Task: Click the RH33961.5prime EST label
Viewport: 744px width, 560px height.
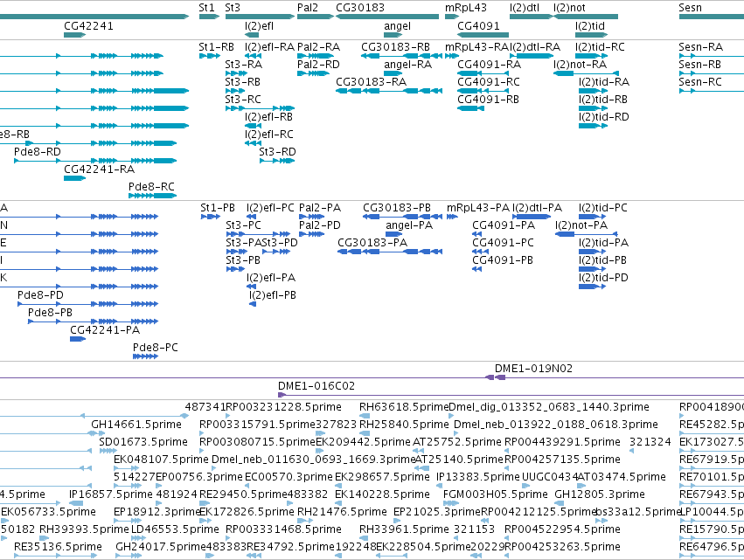Action: pos(404,529)
